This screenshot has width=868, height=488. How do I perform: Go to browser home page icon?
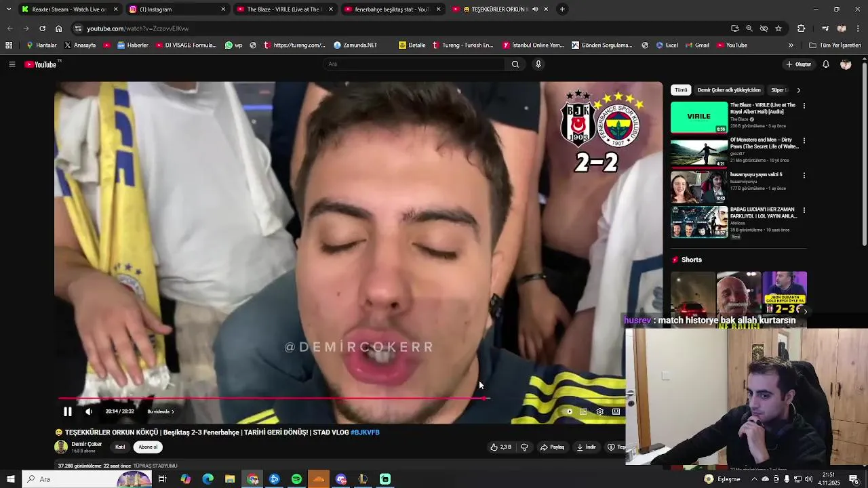(58, 28)
